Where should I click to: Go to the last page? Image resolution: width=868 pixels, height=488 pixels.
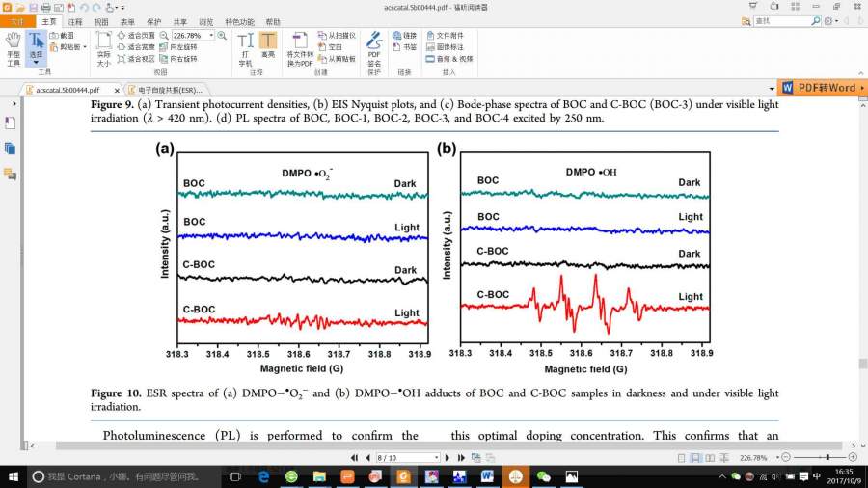(461, 457)
